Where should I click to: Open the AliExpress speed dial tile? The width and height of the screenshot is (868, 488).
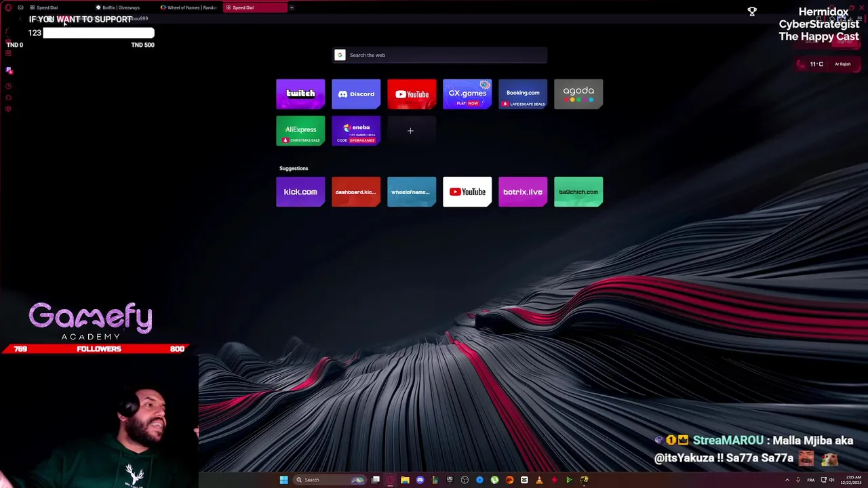tap(300, 131)
